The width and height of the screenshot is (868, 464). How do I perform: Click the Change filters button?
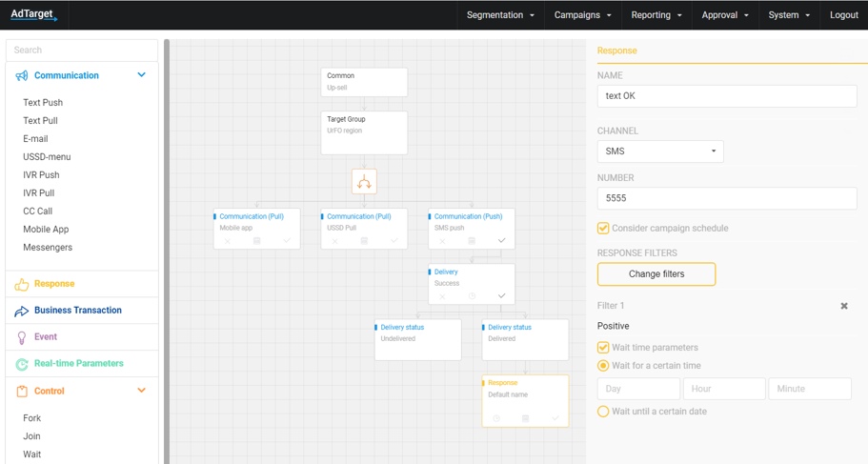[656, 274]
